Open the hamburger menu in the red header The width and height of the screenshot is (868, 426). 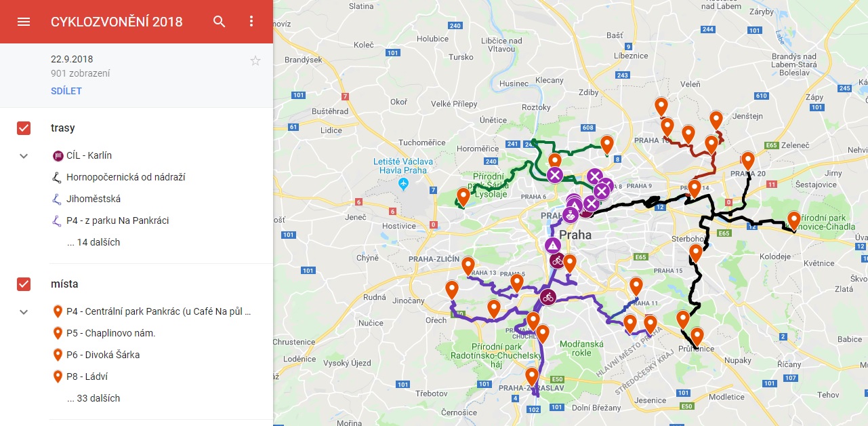[24, 22]
